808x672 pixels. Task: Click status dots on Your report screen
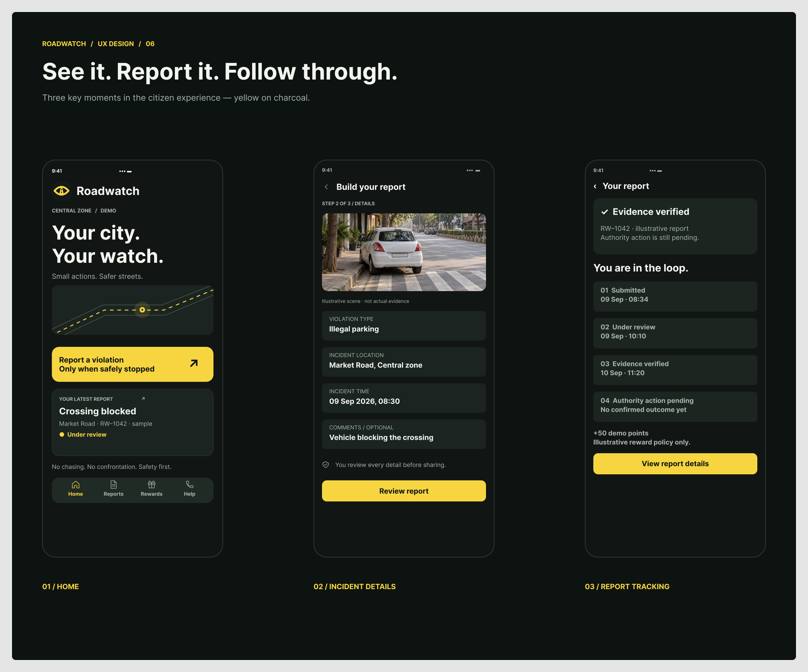point(652,171)
